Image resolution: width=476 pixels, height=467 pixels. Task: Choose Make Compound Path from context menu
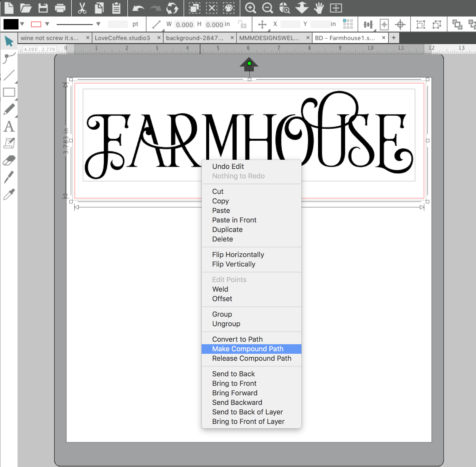248,349
